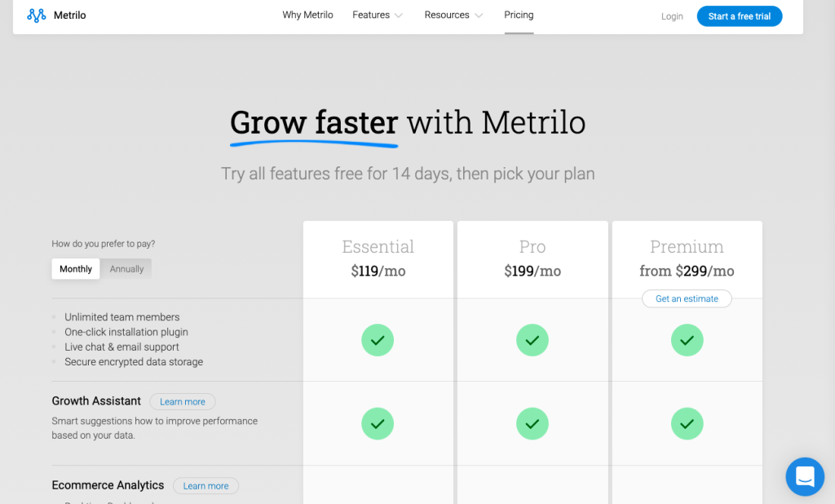This screenshot has height=504, width=835.
Task: Open the chat support bubble
Action: tap(804, 476)
